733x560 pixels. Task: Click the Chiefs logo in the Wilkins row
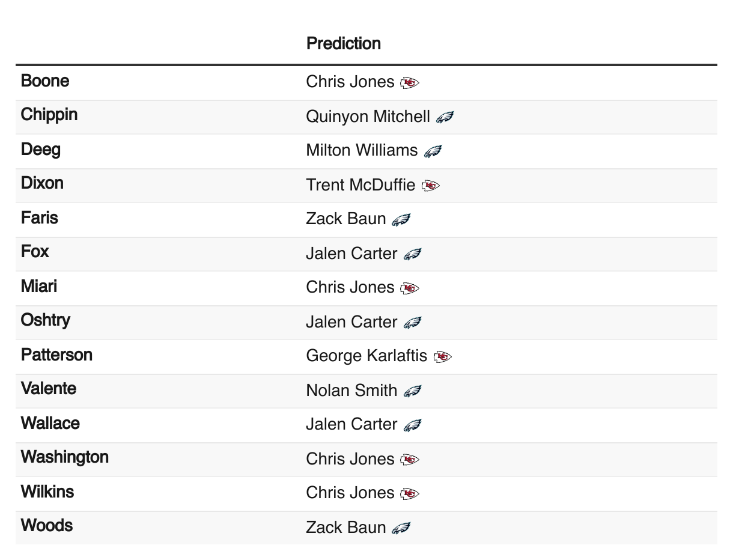[409, 494]
